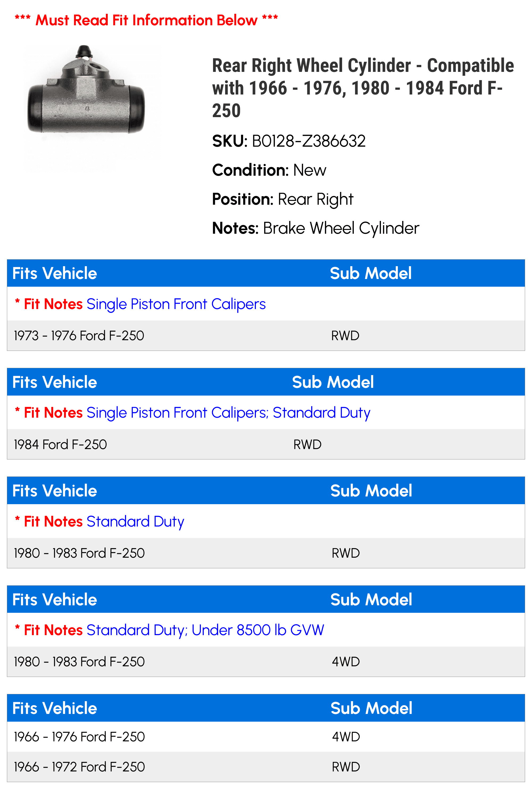Click the red Must Read Fit Information warning
Viewport: 532px width, 789px height.
pyautogui.click(x=146, y=20)
